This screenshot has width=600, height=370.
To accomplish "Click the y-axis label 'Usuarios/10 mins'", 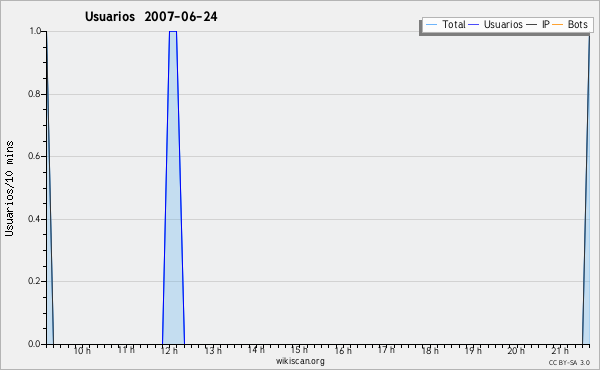I will 9,188.
